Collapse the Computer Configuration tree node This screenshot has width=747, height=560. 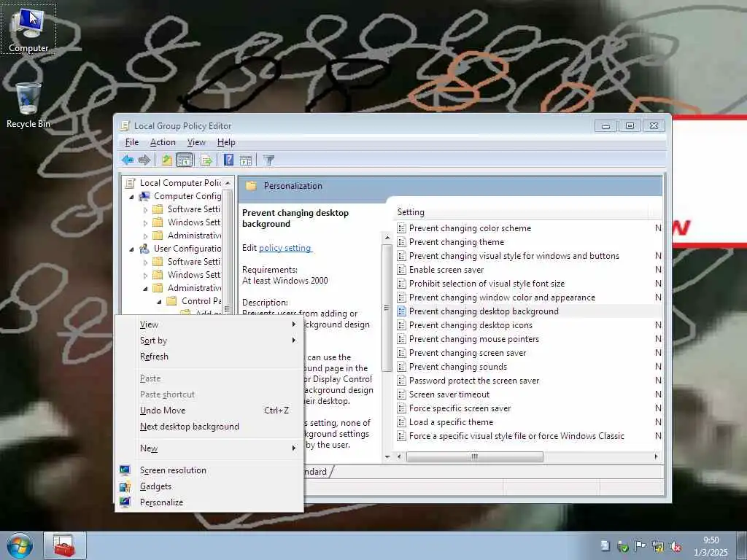[x=132, y=196]
